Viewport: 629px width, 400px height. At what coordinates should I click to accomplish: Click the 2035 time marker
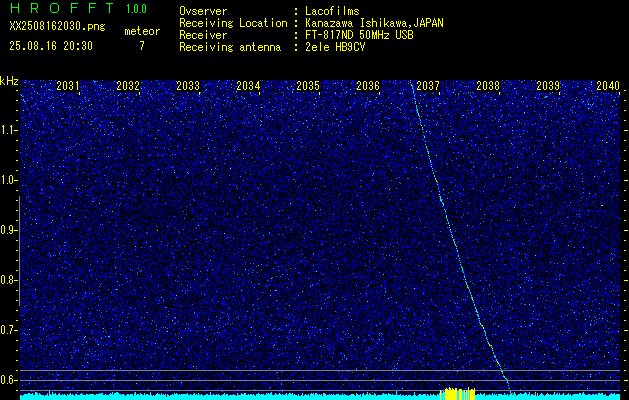pyautogui.click(x=308, y=86)
